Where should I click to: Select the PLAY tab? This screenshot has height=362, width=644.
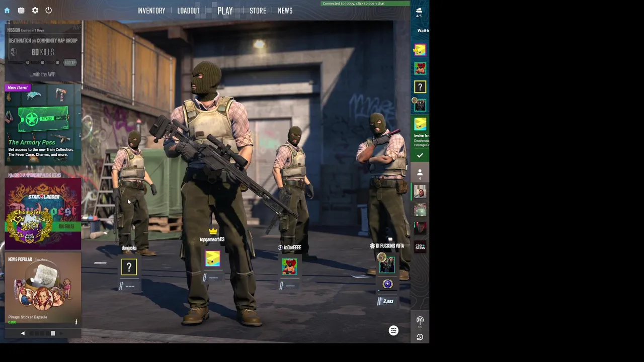[x=225, y=11]
